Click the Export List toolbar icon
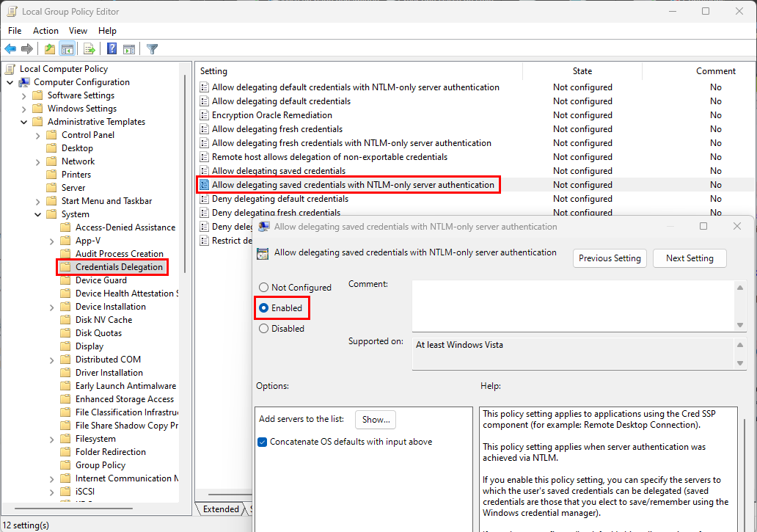 (89, 48)
